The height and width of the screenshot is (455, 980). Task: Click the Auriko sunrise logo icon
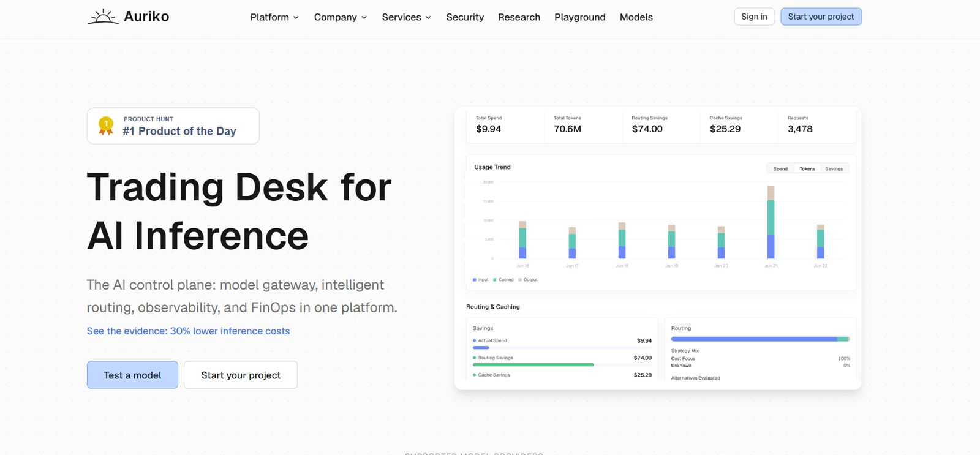(103, 17)
